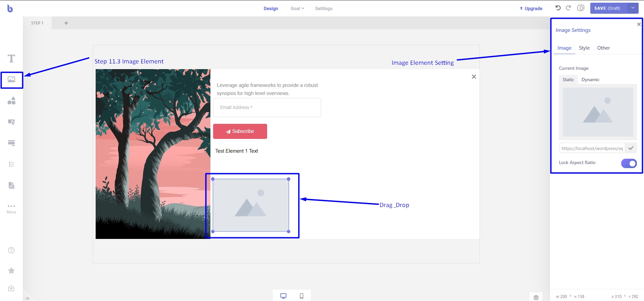644x301 pixels.
Task: Open the Help question mark icon
Action: pyautogui.click(x=11, y=250)
